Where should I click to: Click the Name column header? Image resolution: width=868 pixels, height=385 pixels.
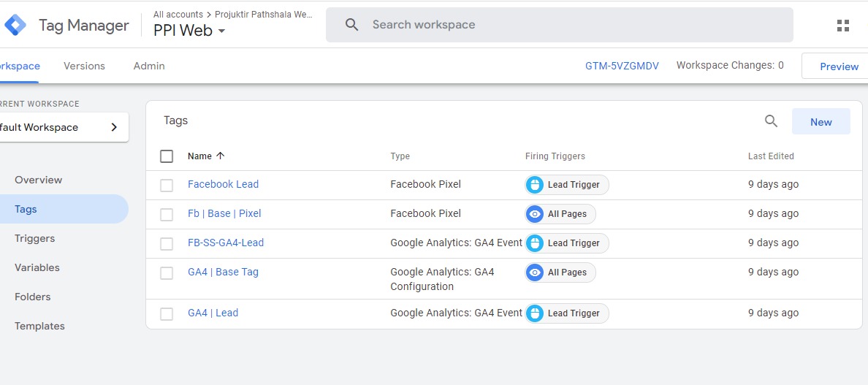(200, 156)
